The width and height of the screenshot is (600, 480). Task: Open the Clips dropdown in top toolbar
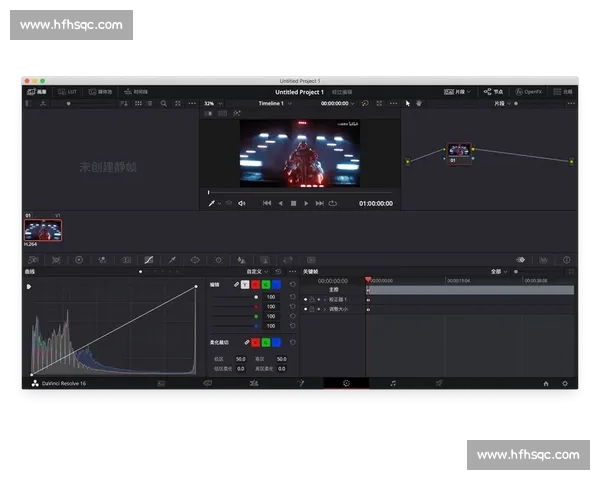tap(457, 92)
